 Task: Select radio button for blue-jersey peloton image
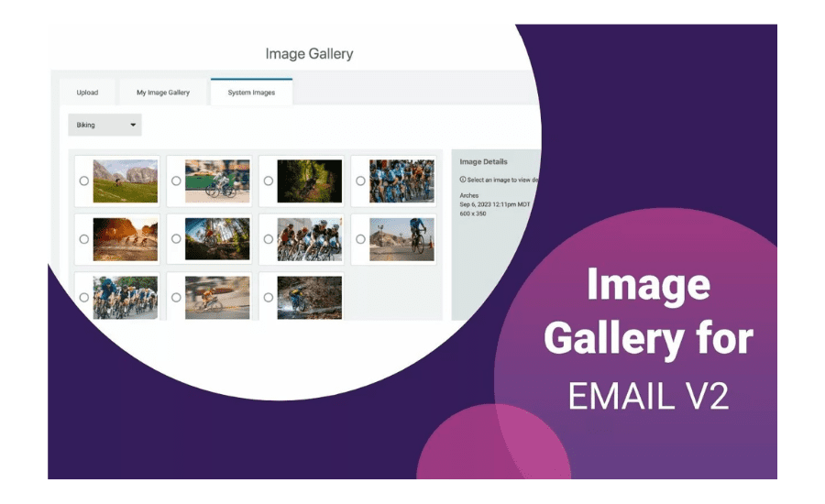[360, 181]
